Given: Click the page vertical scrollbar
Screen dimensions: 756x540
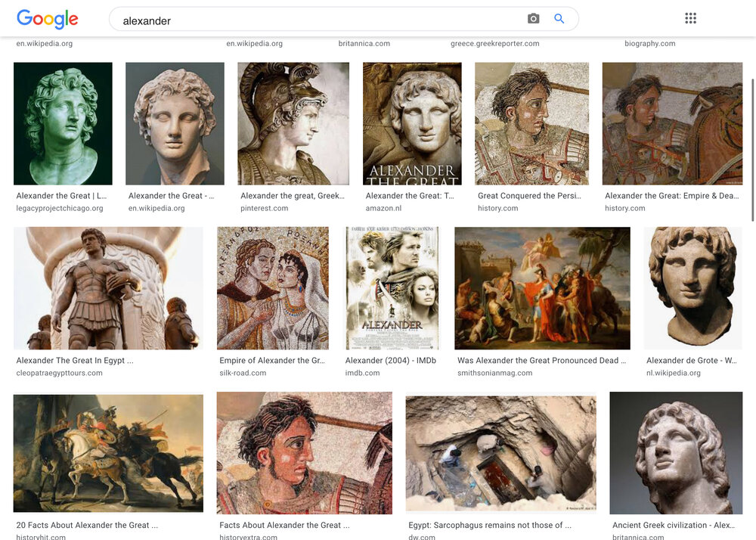Looking at the screenshot, I should point(753,150).
